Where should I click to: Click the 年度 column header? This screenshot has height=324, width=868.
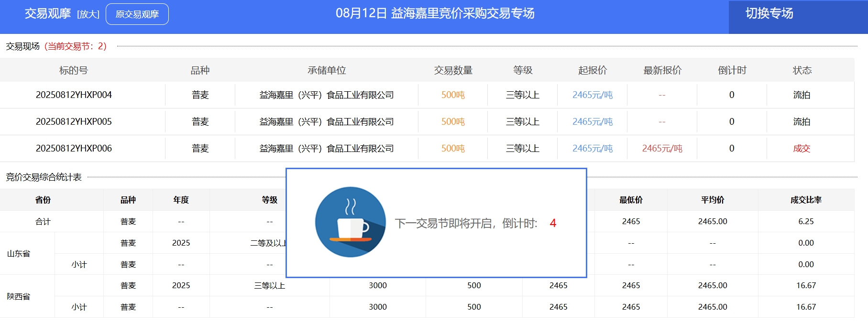pyautogui.click(x=181, y=200)
